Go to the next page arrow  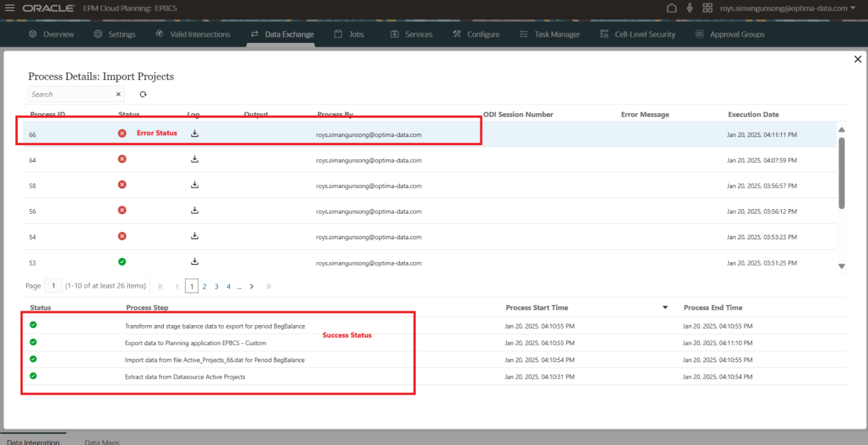click(x=251, y=286)
